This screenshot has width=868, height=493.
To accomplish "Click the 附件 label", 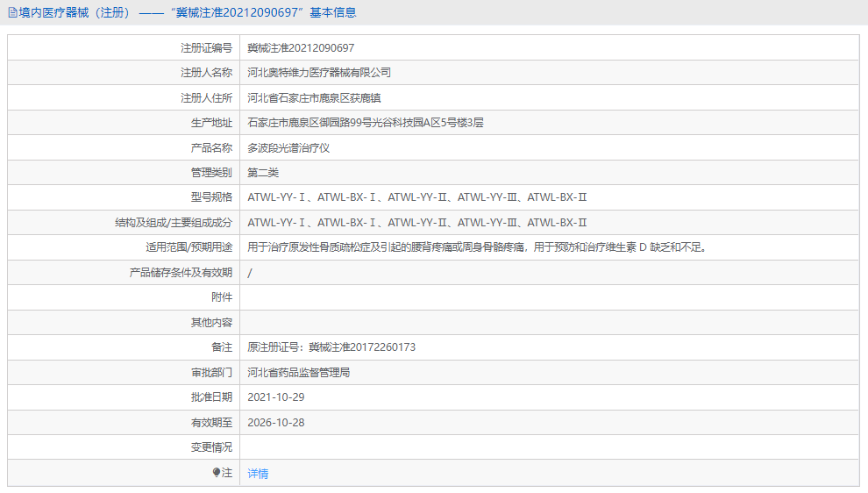I will 222,297.
